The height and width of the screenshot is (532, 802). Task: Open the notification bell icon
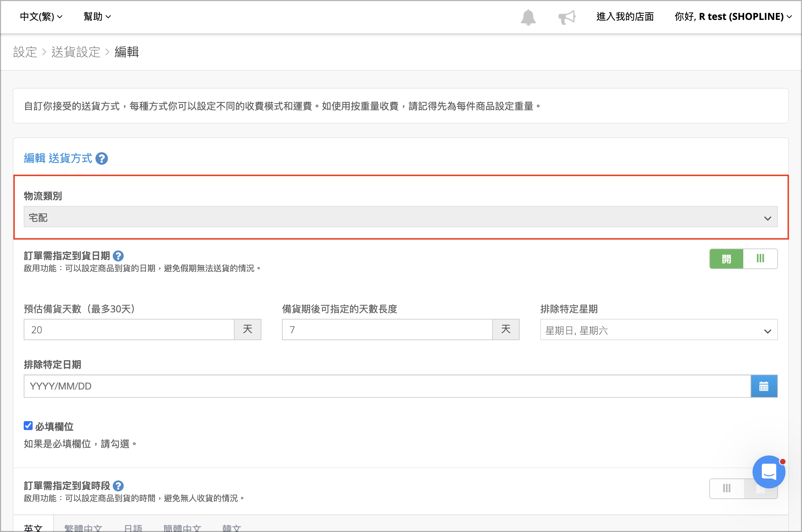(528, 17)
